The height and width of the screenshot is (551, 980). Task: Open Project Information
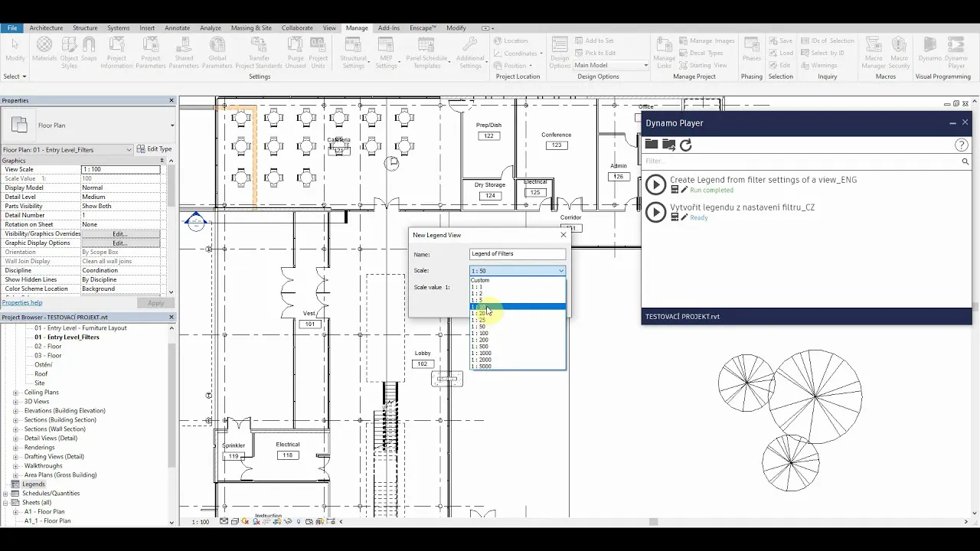[x=116, y=51]
